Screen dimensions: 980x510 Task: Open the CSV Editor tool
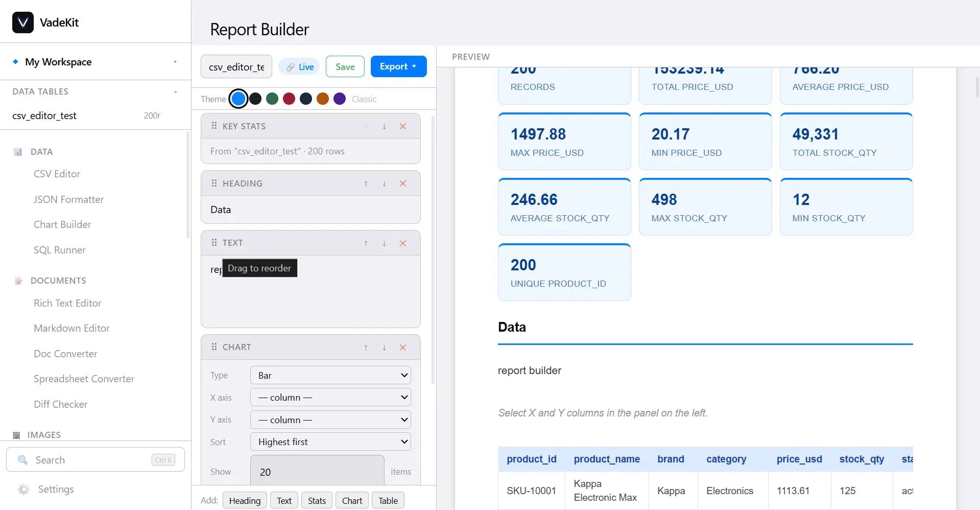coord(57,174)
